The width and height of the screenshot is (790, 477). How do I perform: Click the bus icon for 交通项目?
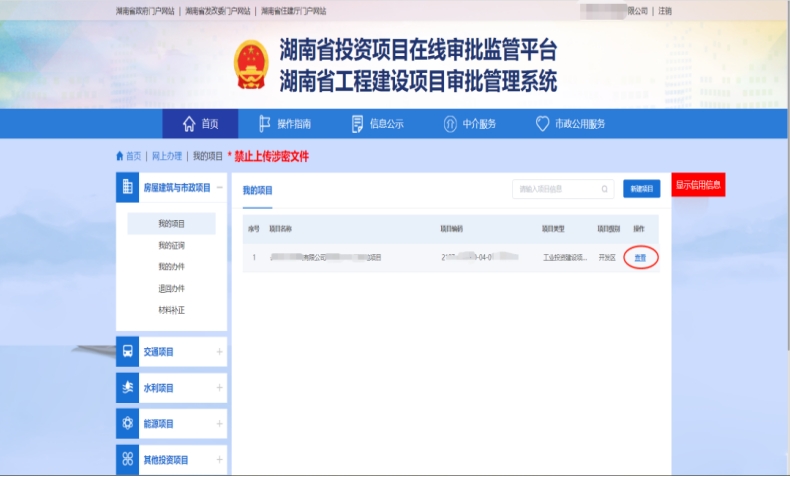tap(127, 352)
